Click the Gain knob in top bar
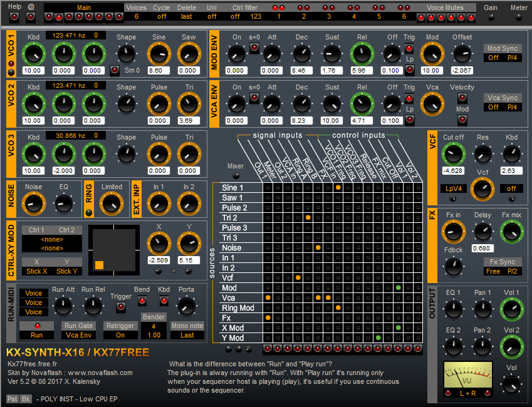The width and height of the screenshot is (532, 407). (491, 18)
